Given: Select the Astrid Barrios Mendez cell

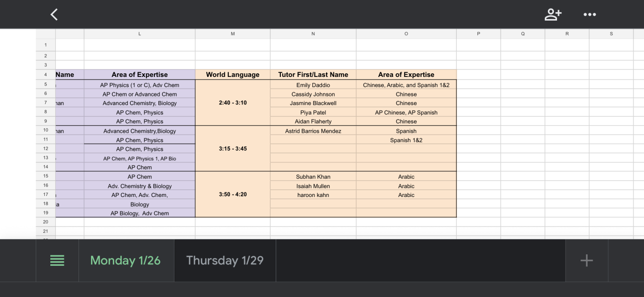Looking at the screenshot, I should click(313, 131).
